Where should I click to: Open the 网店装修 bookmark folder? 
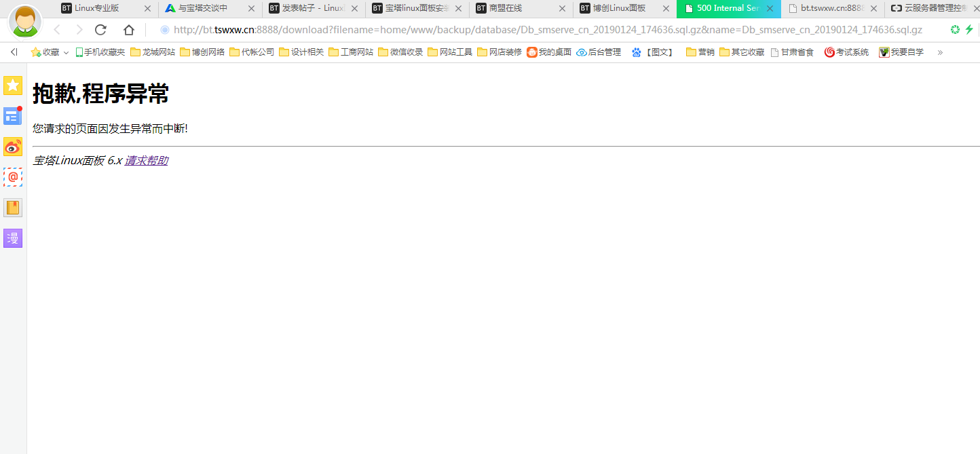click(500, 52)
